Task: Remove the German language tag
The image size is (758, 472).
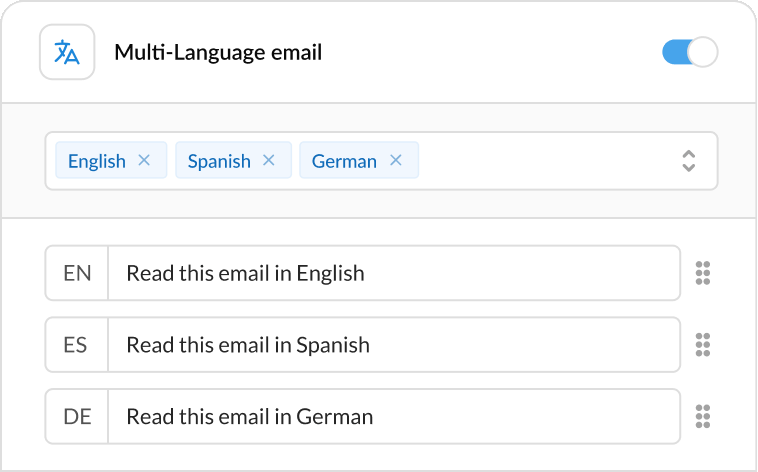Action: (395, 160)
